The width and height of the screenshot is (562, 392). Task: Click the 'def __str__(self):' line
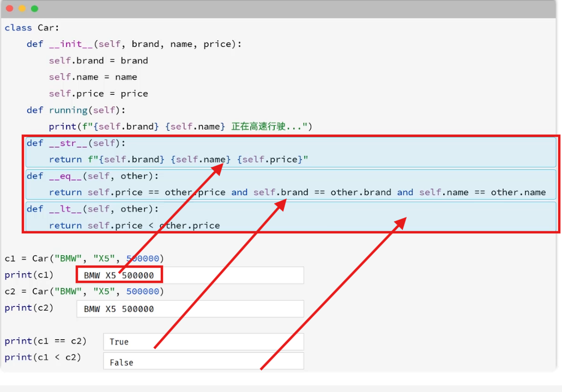click(x=76, y=143)
